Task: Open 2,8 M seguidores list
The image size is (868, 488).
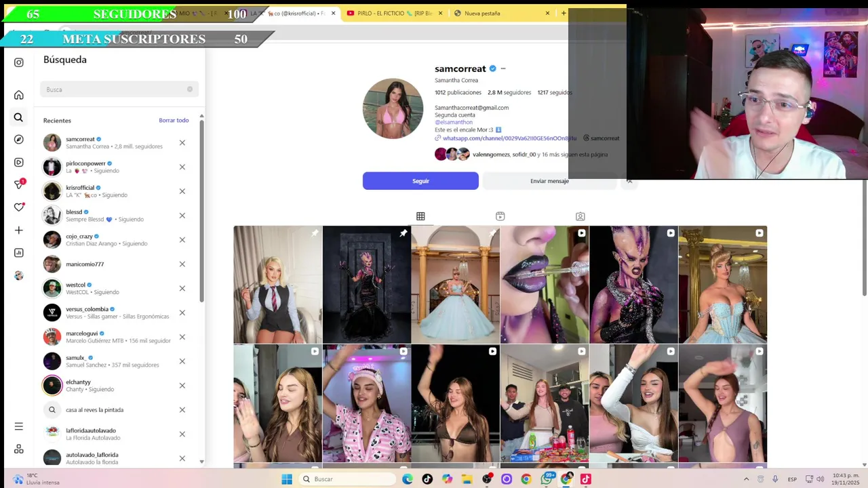Action: pyautogui.click(x=509, y=92)
